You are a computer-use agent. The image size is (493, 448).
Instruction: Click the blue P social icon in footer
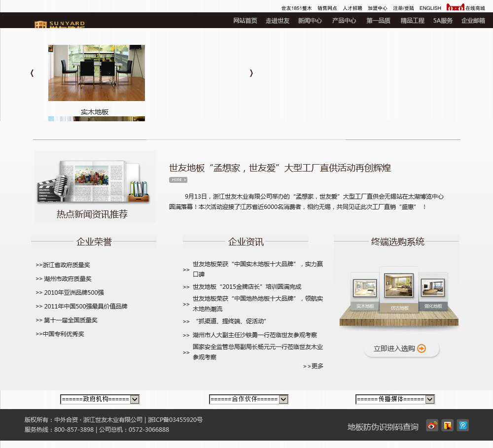pyautogui.click(x=463, y=425)
